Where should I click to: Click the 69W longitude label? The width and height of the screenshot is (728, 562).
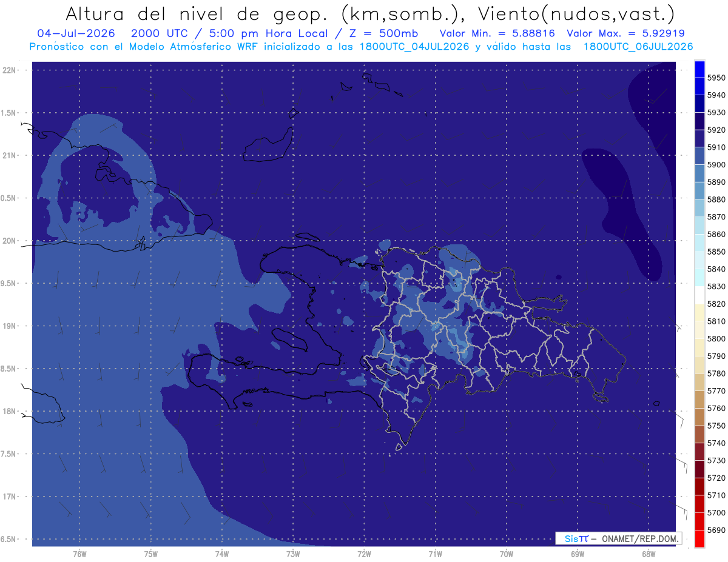(578, 554)
